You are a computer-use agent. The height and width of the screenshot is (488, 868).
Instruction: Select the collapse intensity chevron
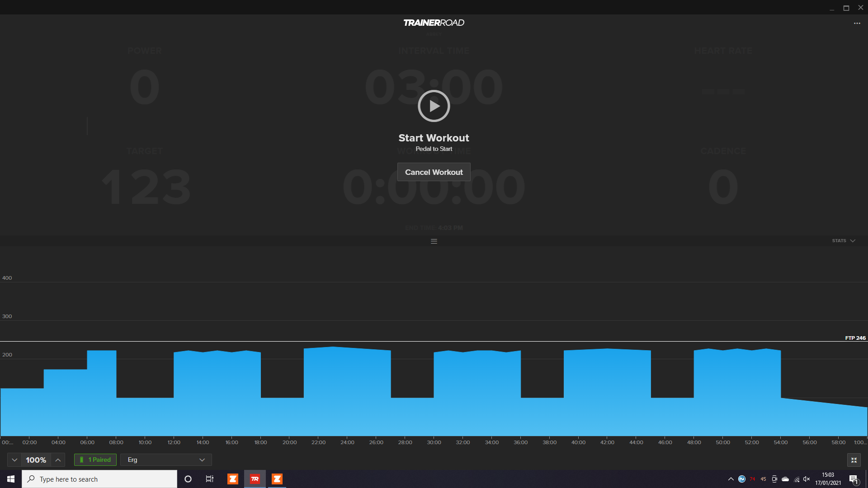pyautogui.click(x=14, y=460)
